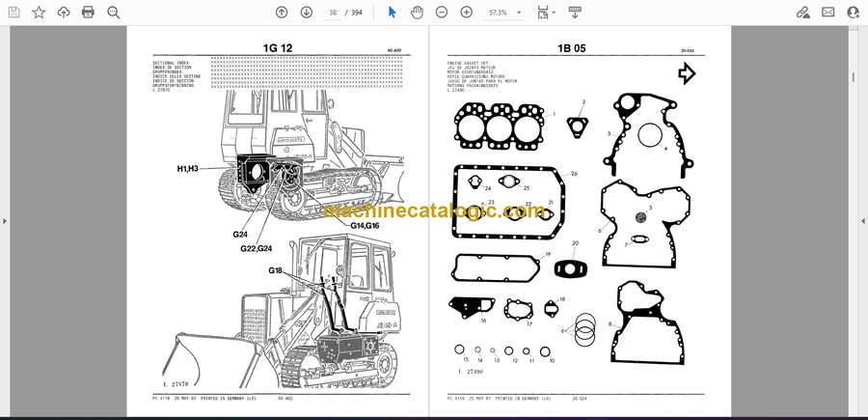
Task: Click the 1B 05 page heading
Action: coord(571,48)
